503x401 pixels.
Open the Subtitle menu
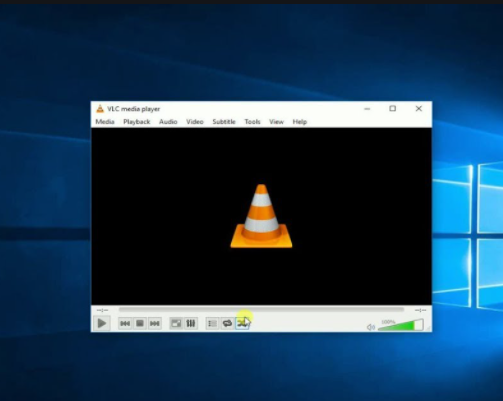(x=224, y=122)
